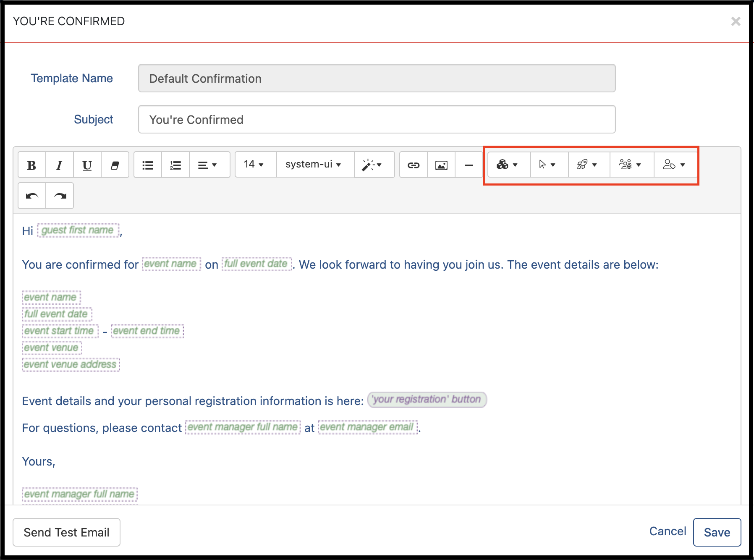Insert an unordered bullet list

coord(148,165)
